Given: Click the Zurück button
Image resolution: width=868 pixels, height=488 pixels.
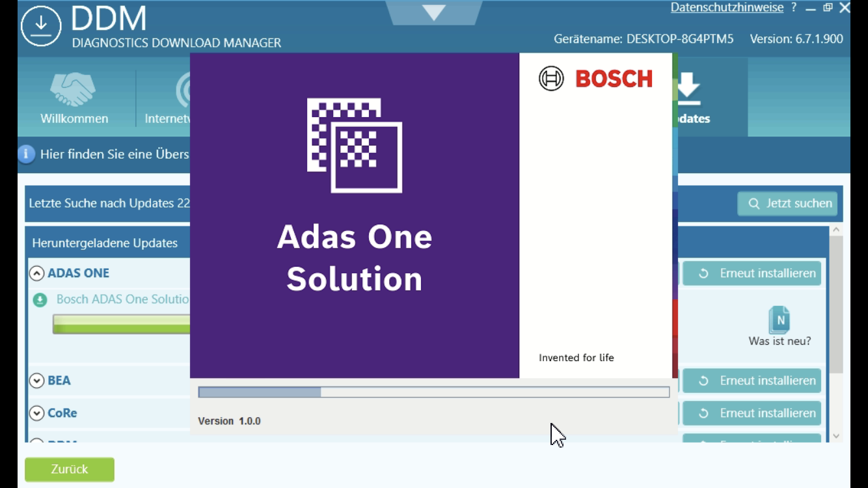Looking at the screenshot, I should coord(70,469).
